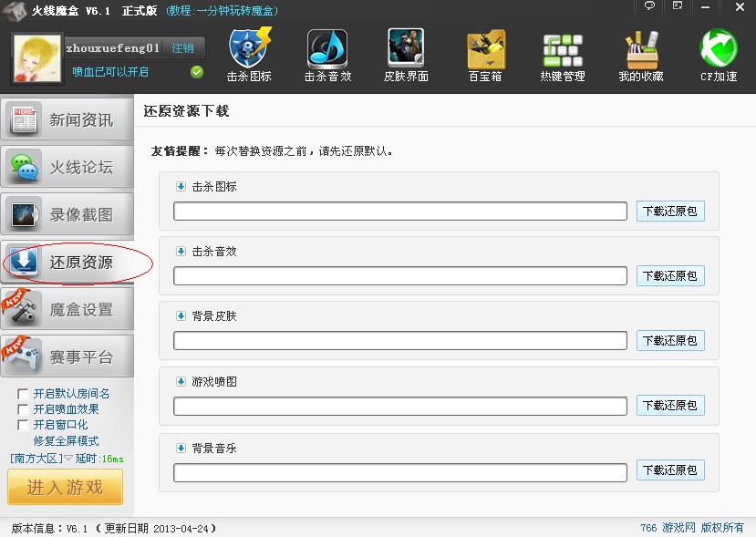Screen dimensions: 756x537
Task: Click the 背景皮肤 download progress bar
Action: (x=400, y=340)
